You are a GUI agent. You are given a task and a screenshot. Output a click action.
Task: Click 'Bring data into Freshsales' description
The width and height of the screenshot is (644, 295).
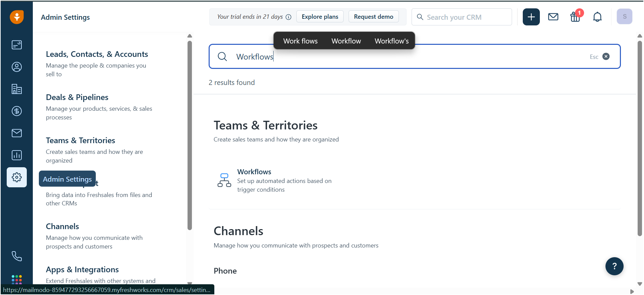99,199
